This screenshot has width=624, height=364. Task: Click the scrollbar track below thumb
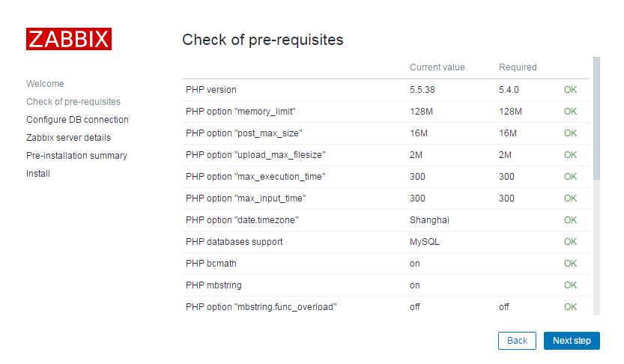(x=596, y=247)
